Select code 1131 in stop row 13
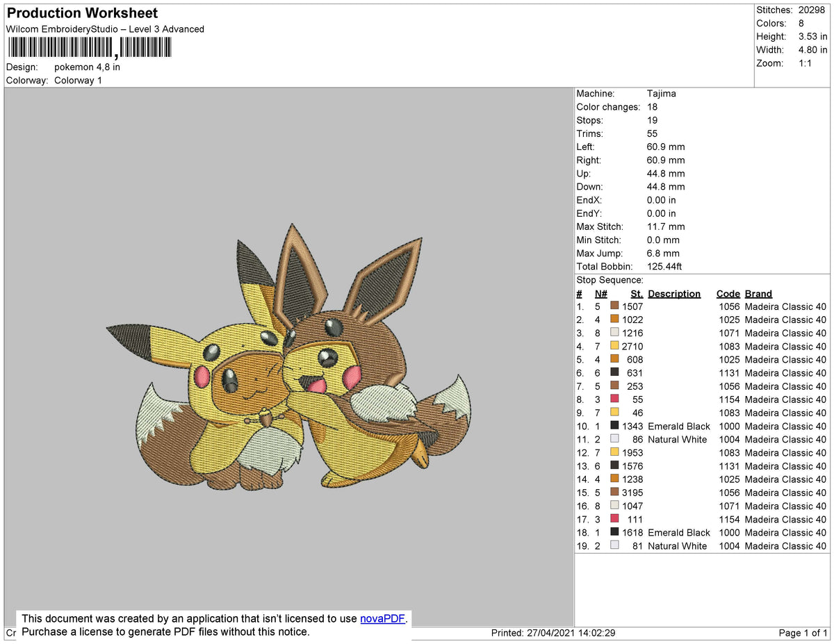Screen dimensions: 834x644 tap(729, 466)
